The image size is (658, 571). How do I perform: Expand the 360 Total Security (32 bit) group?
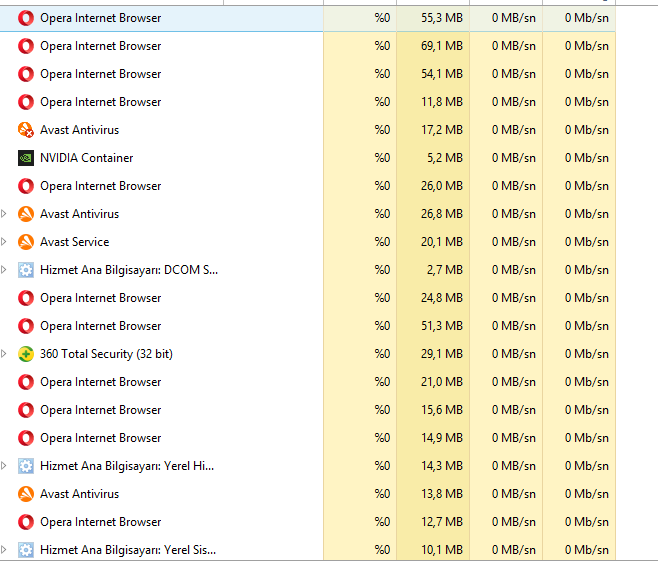[x=4, y=354]
